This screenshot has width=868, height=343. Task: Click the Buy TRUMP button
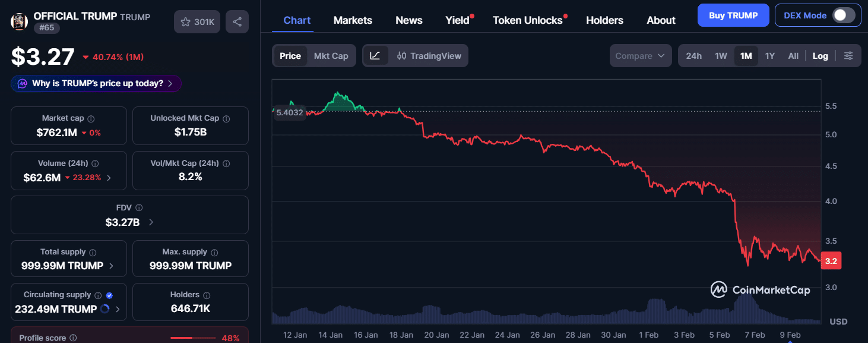pos(733,15)
